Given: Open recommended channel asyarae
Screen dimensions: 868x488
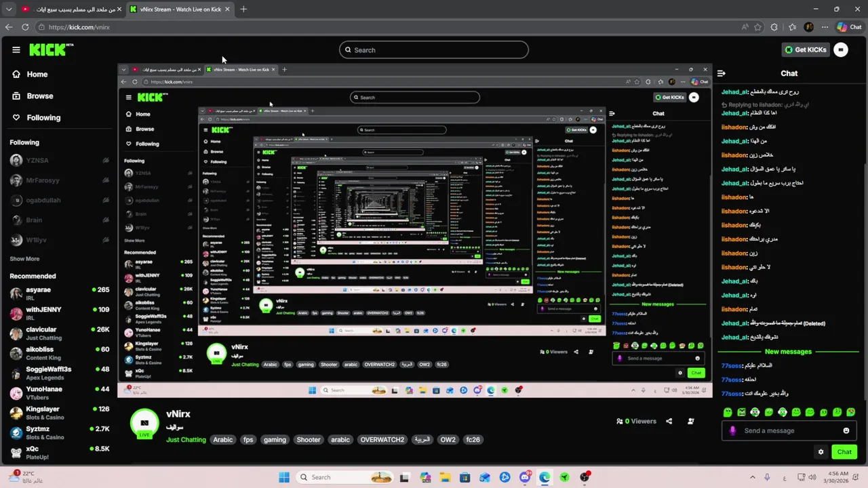Looking at the screenshot, I should (x=60, y=293).
